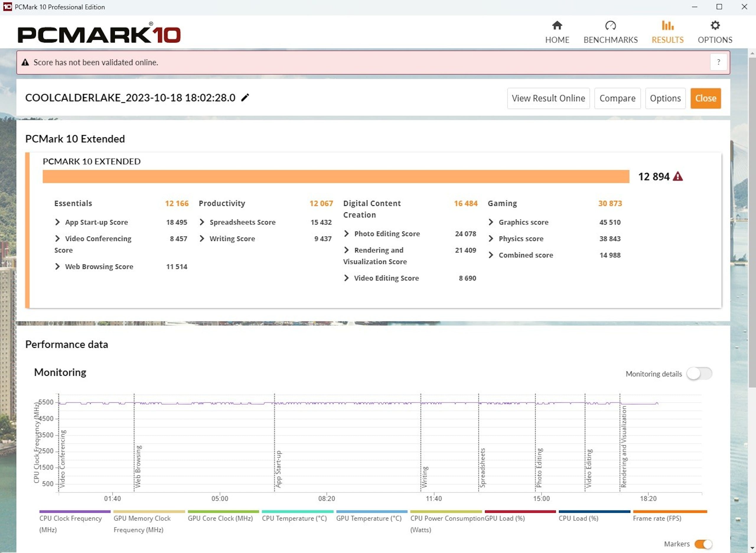Toggle CPU Power Consumption legend series
Screen dimensions: 756x553
point(446,521)
